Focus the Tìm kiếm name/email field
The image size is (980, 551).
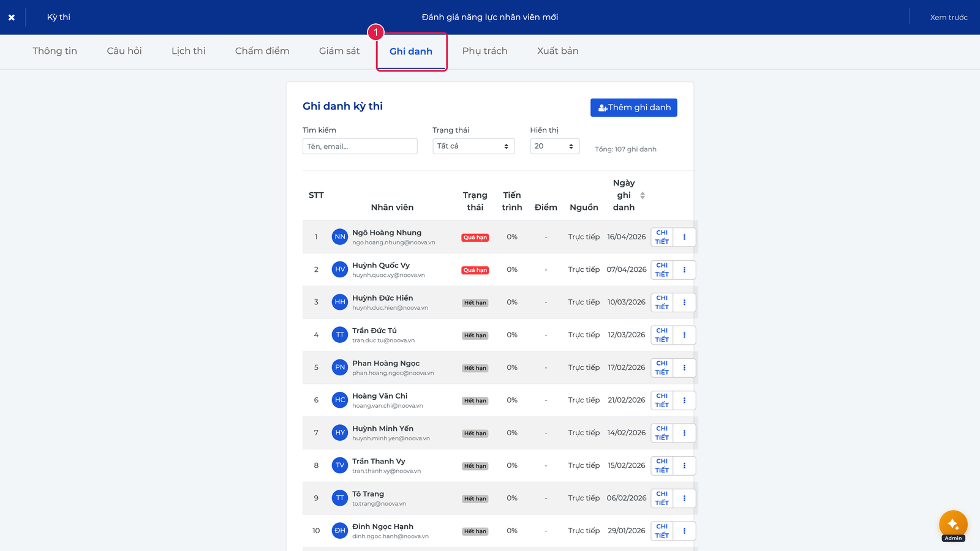[x=360, y=146]
